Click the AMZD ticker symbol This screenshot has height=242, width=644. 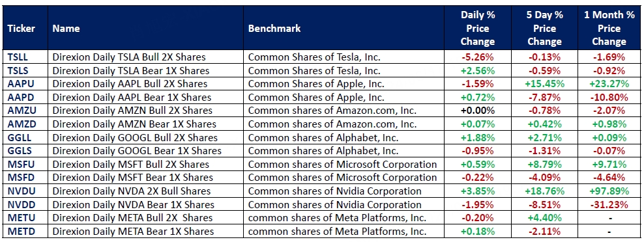click(21, 124)
